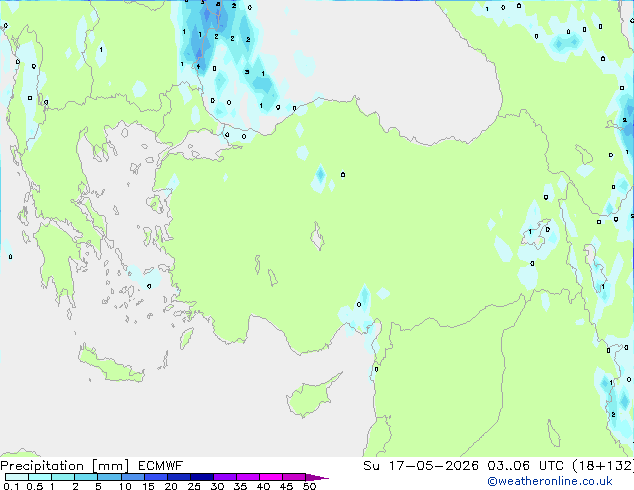Screen dimensions: 634x490
Task: Click the 35 to 40 mm legend swatch
Action: click(x=247, y=477)
